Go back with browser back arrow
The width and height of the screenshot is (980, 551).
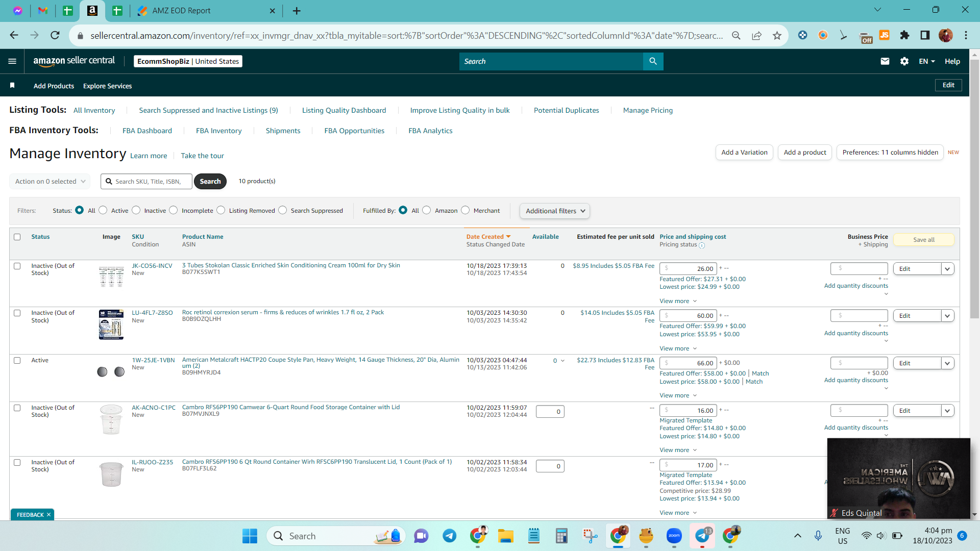pyautogui.click(x=14, y=35)
